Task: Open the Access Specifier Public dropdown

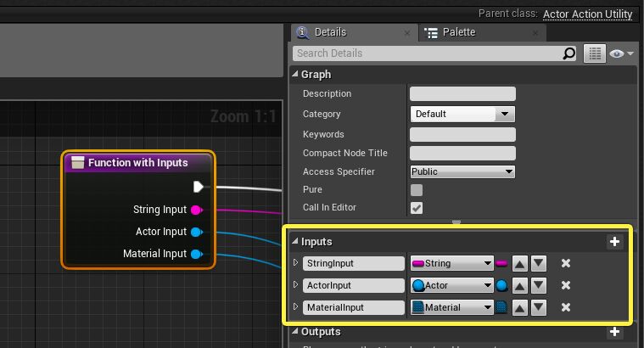Action: tap(462, 171)
